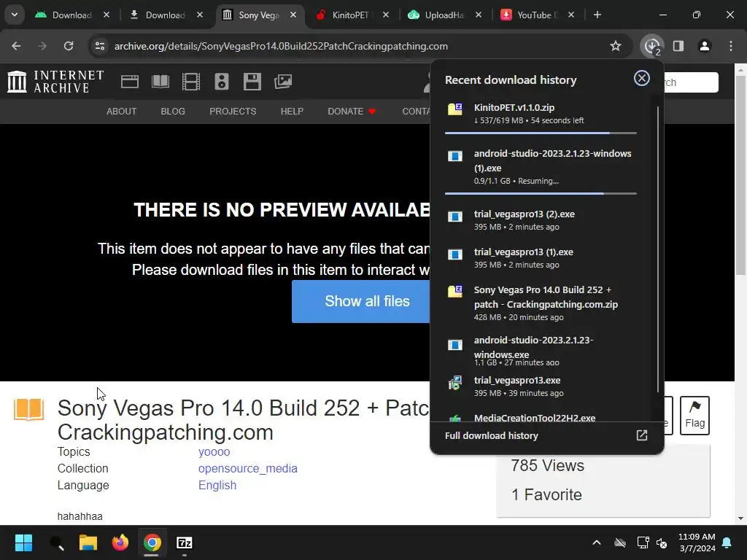Open the Chrome profile avatar
The image size is (747, 560).
705,46
